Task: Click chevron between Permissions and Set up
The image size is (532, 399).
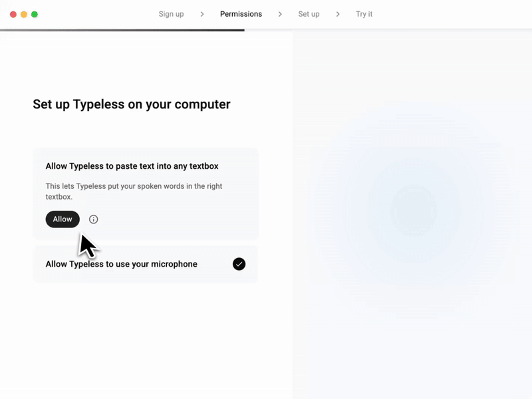Action: 280,14
